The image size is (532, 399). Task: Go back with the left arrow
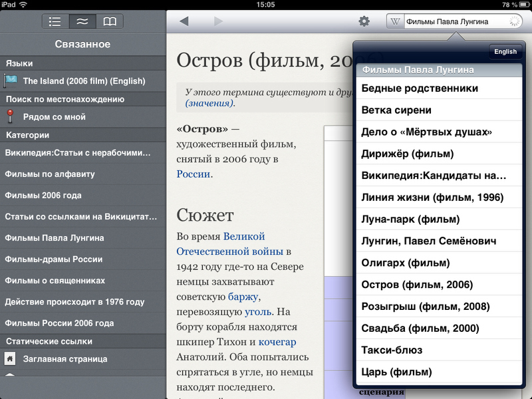(184, 21)
